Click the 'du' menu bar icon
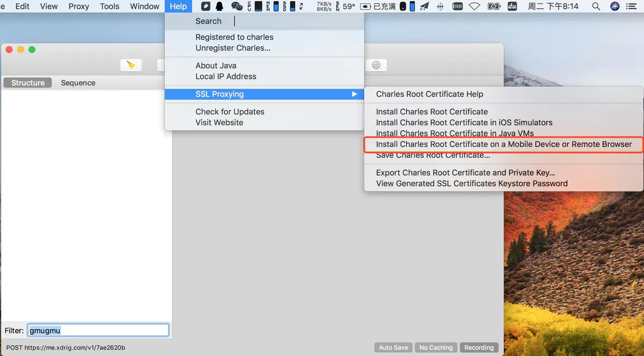 point(512,6)
